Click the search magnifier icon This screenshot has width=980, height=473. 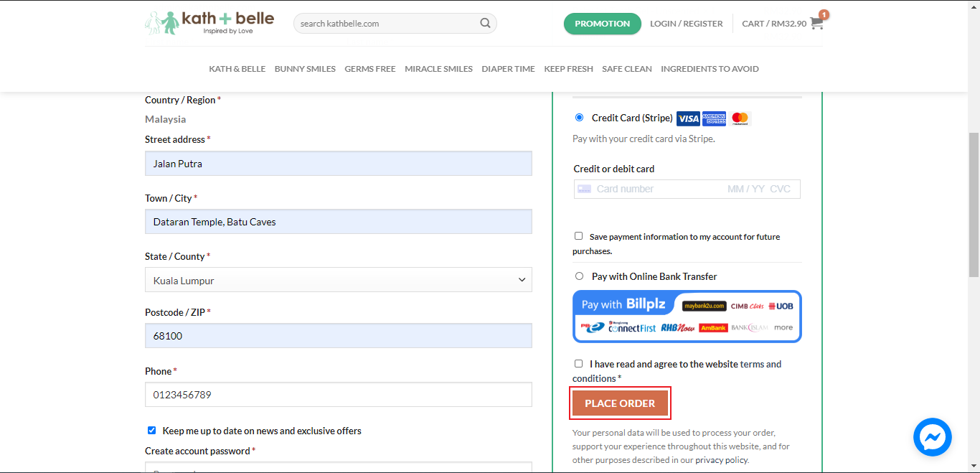(x=486, y=23)
